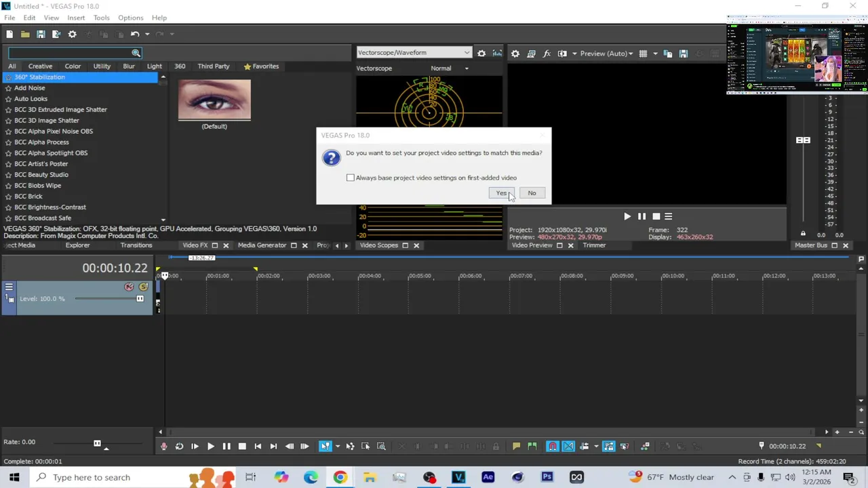Select the Third Party filter tab

coord(214,66)
